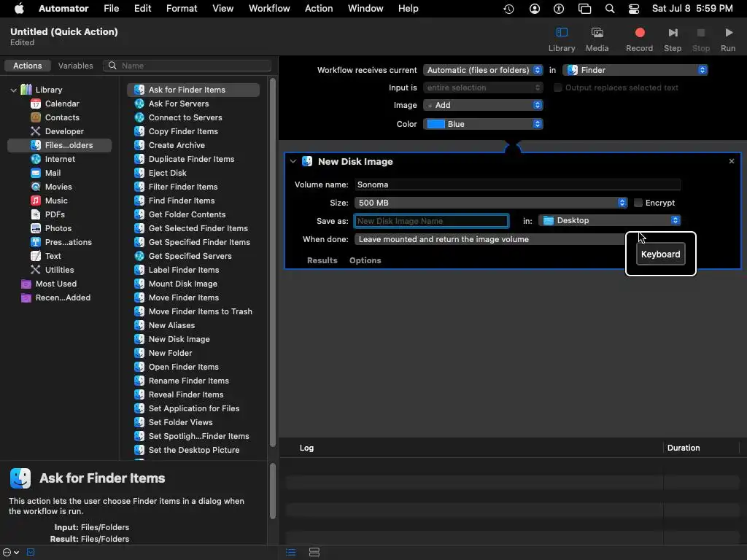Select Set the Desktop Picture action

point(193,449)
